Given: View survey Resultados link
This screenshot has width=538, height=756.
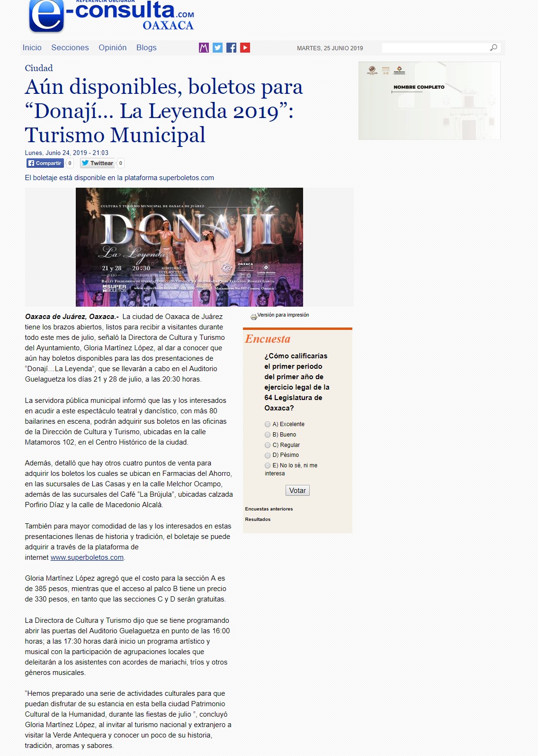Looking at the screenshot, I should [x=258, y=519].
